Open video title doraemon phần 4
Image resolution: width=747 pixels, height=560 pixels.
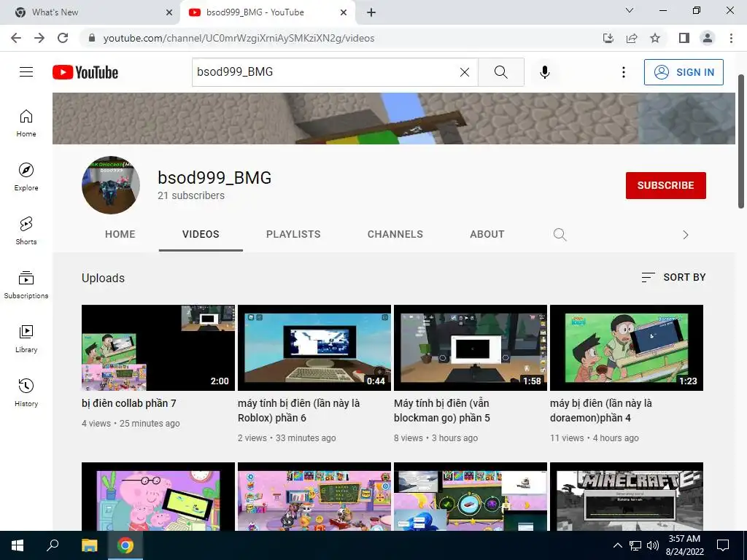[601, 411]
